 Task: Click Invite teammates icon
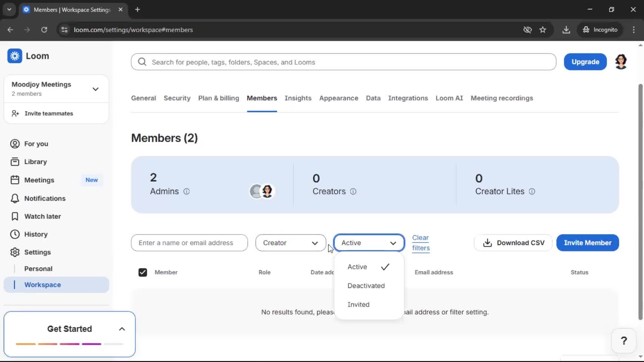coord(15,114)
